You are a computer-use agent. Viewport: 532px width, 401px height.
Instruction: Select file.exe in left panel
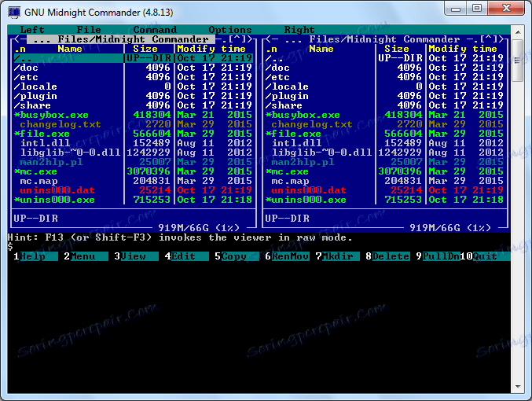tap(134, 134)
